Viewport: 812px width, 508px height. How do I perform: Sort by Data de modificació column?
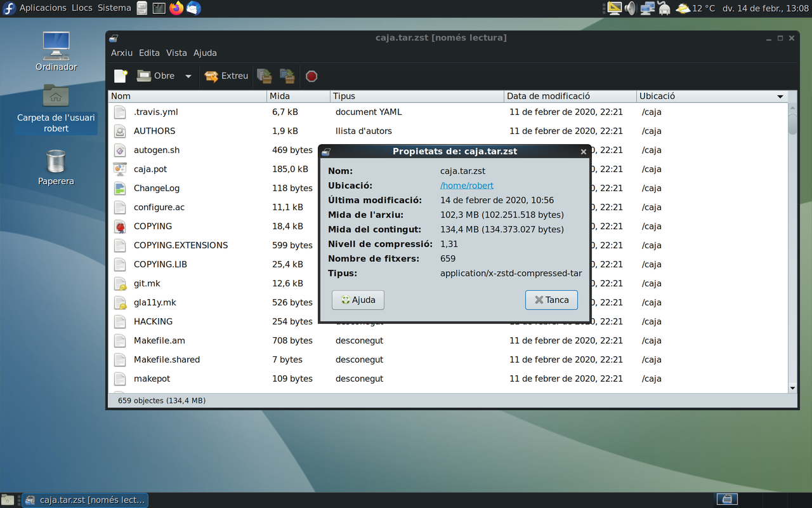tap(570, 96)
